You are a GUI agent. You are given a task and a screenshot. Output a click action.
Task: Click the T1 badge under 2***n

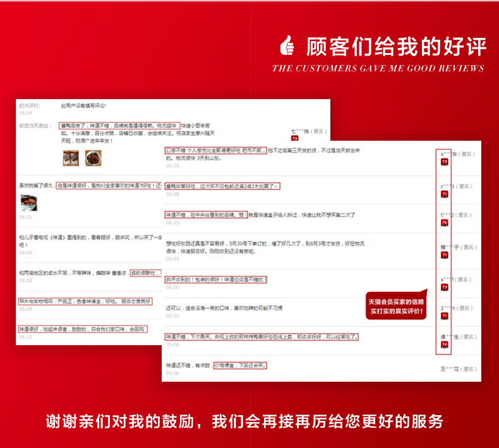click(x=444, y=316)
